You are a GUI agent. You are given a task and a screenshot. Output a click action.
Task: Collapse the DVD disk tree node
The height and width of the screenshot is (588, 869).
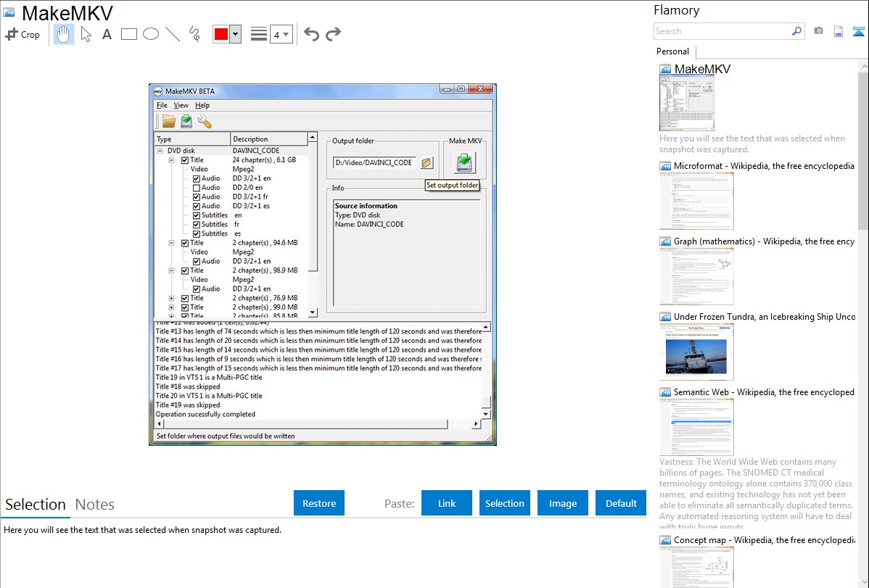click(x=160, y=151)
